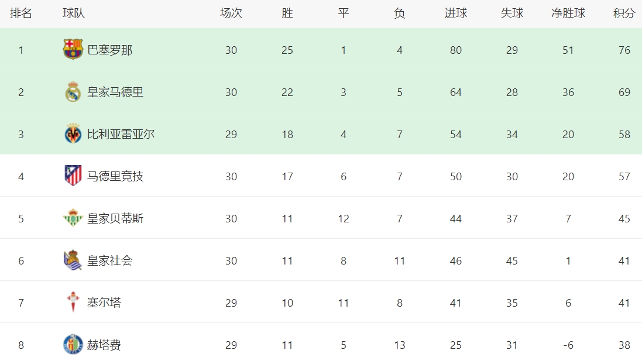Click Barcelona's points value 76
Screen dimensions: 642x364
point(624,50)
